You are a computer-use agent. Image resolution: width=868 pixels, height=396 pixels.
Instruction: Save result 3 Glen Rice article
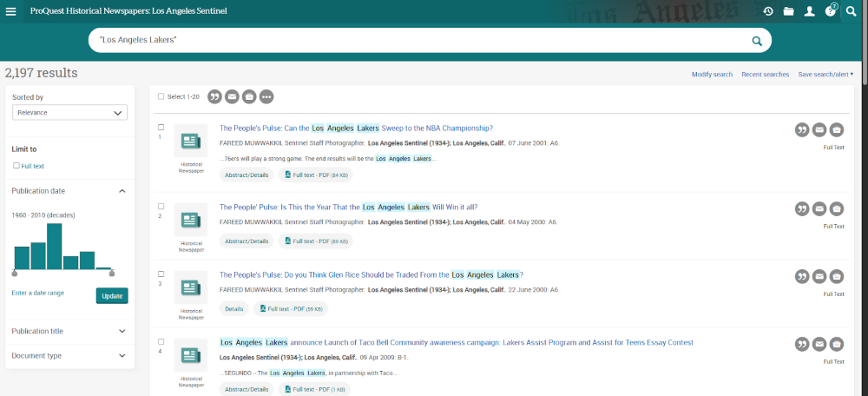837,276
